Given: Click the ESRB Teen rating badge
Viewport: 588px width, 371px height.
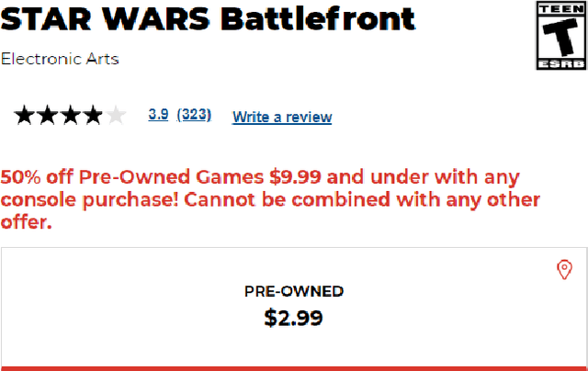Looking at the screenshot, I should coord(560,35).
